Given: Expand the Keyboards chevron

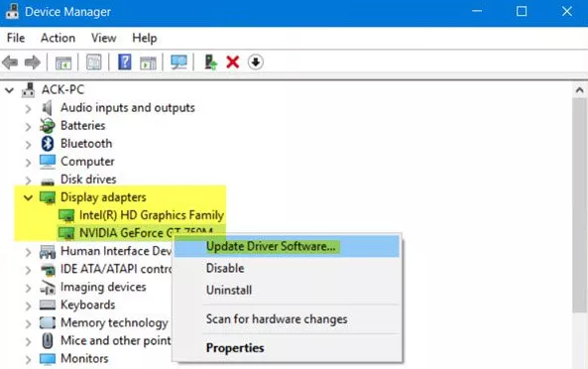Looking at the screenshot, I should [x=28, y=306].
